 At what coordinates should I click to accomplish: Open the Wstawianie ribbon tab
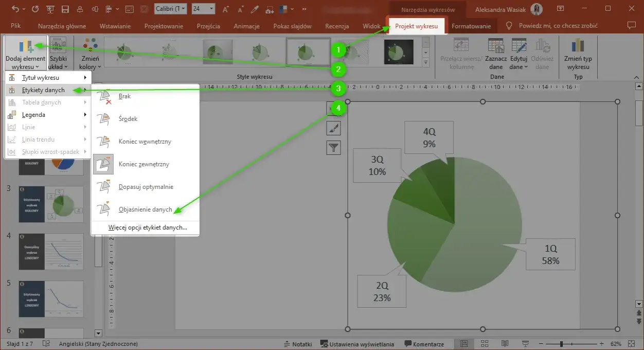pos(115,26)
